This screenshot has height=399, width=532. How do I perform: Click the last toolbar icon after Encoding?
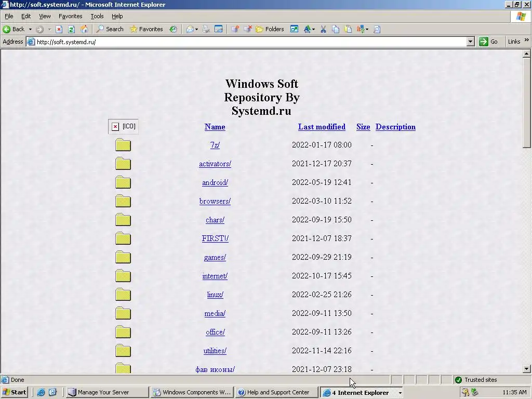[377, 29]
